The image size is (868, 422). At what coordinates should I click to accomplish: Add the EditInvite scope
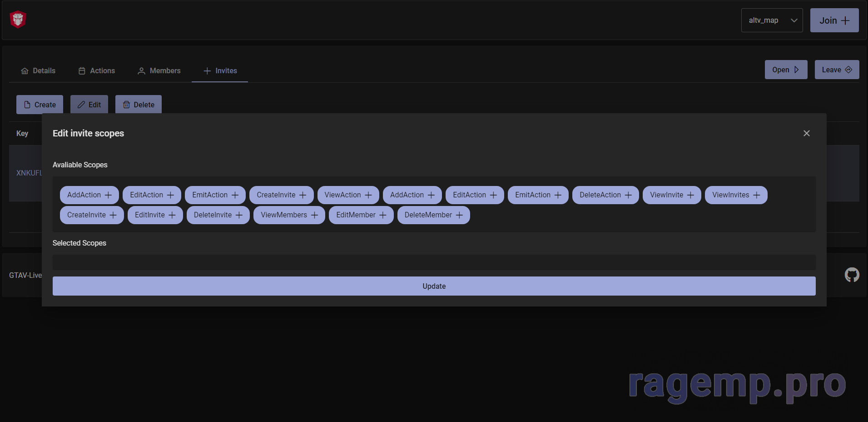coord(155,215)
